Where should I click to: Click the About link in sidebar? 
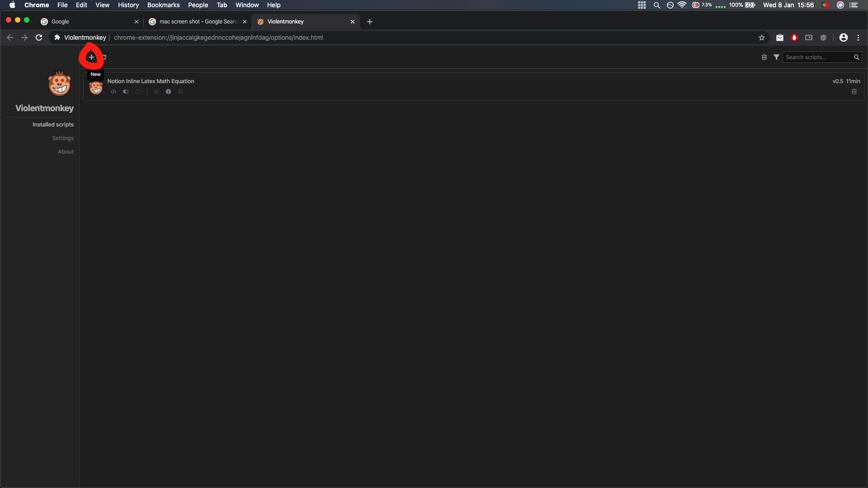65,151
